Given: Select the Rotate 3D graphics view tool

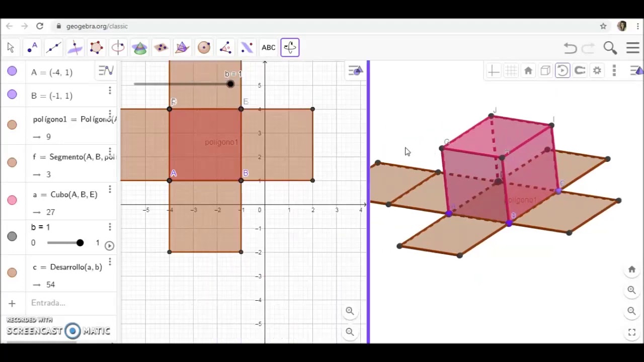Looking at the screenshot, I should [290, 47].
